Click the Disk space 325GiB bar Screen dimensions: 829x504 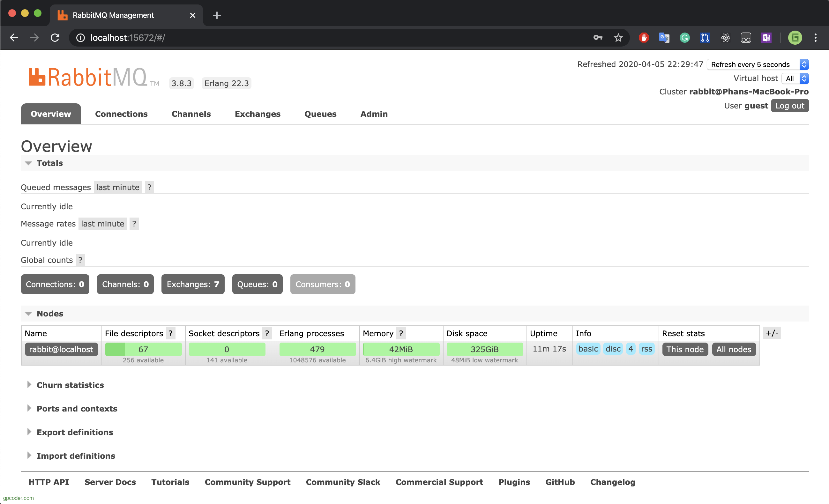pyautogui.click(x=484, y=349)
